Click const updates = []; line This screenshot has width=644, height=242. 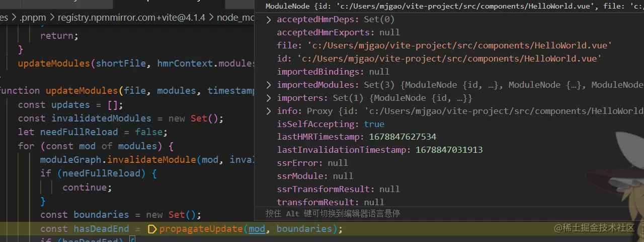click(x=70, y=105)
